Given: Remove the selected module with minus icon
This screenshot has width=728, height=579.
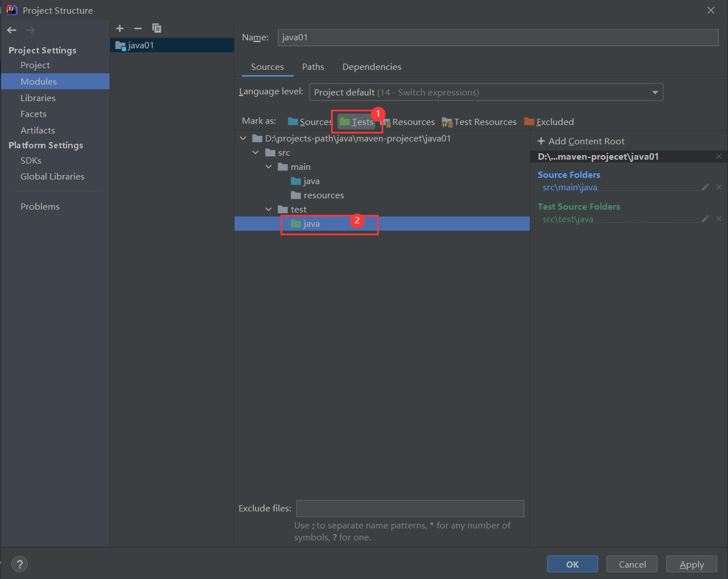Looking at the screenshot, I should pos(138,28).
